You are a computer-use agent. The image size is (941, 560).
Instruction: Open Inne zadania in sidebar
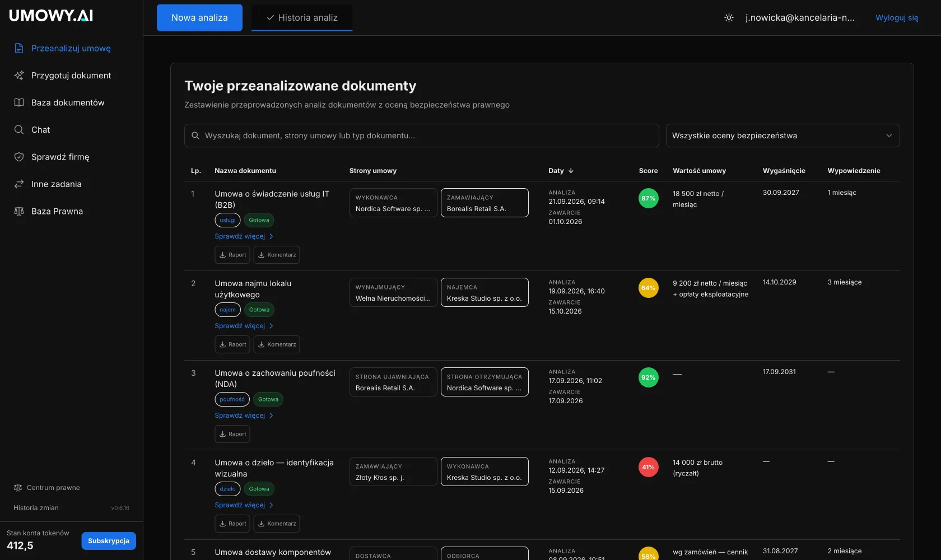(x=56, y=184)
